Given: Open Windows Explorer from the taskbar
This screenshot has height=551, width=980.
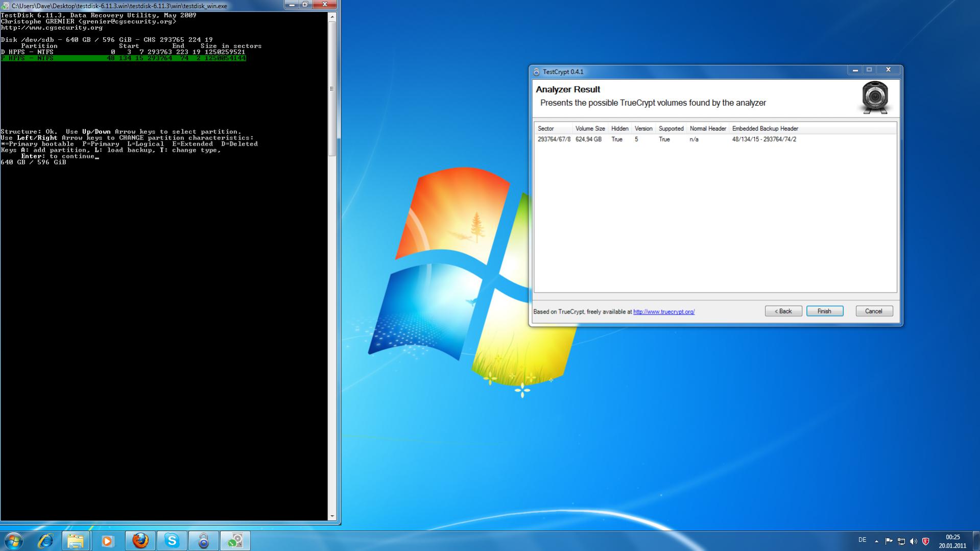Looking at the screenshot, I should coord(76,540).
